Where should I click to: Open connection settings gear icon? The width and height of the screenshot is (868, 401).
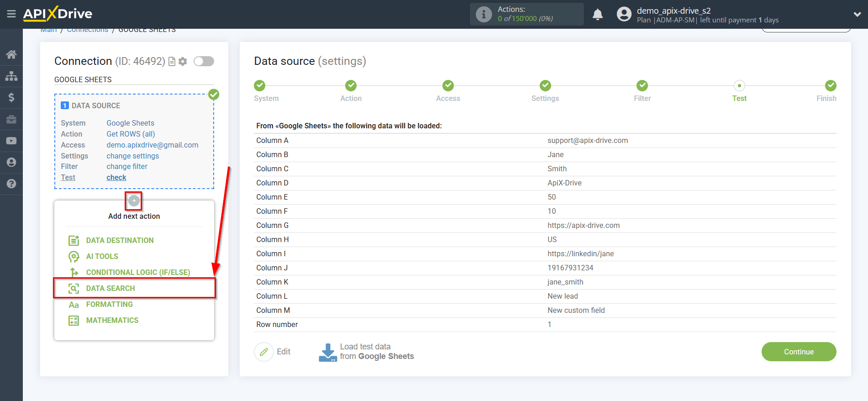(x=183, y=61)
